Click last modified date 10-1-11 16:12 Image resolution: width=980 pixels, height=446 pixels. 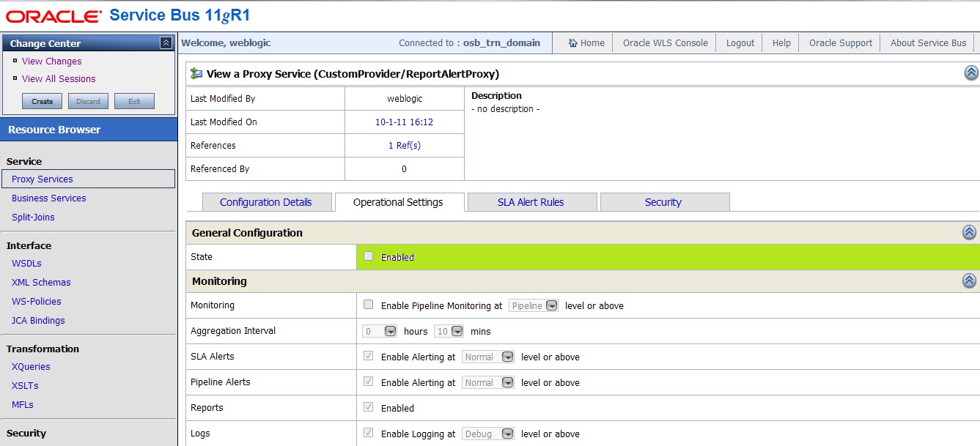[405, 122]
